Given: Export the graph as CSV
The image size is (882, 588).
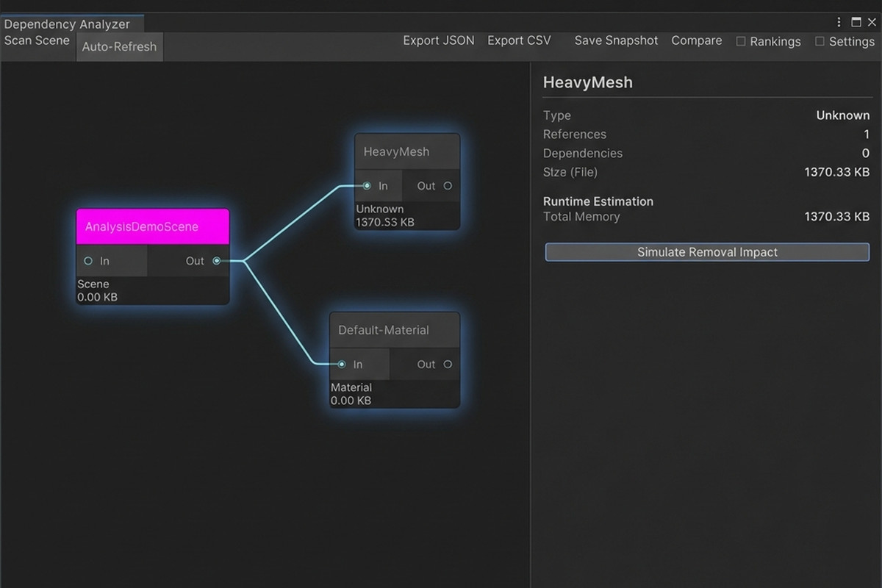Looking at the screenshot, I should tap(519, 40).
